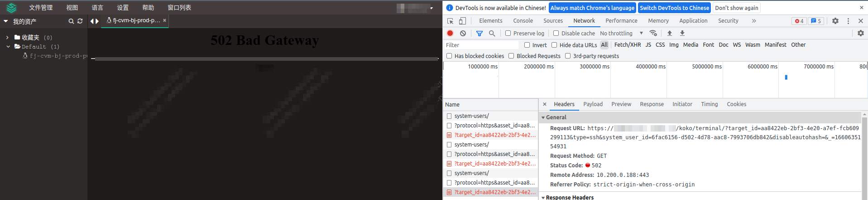The height and width of the screenshot is (200, 868).
Task: Open the 语言 menu
Action: point(97,8)
